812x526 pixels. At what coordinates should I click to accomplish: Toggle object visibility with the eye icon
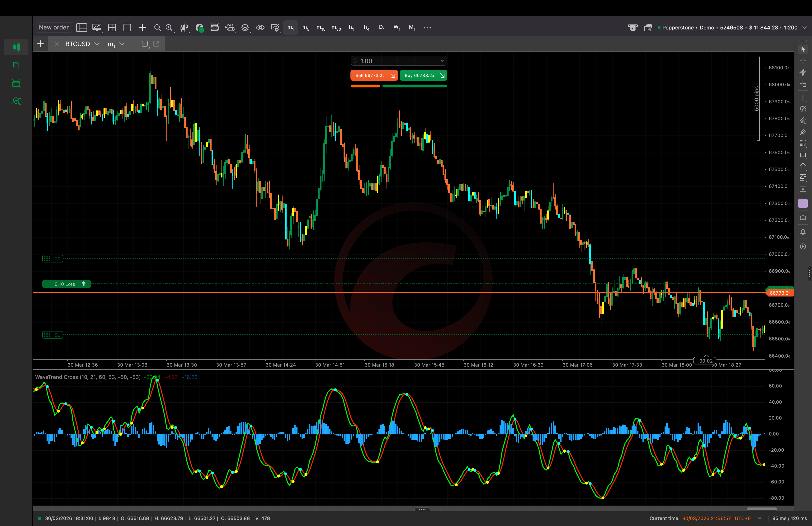(260, 28)
